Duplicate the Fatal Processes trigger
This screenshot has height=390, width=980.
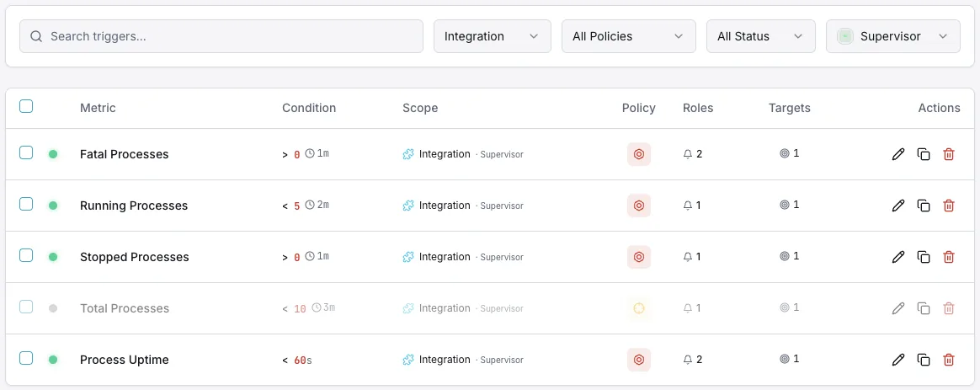[x=923, y=154]
